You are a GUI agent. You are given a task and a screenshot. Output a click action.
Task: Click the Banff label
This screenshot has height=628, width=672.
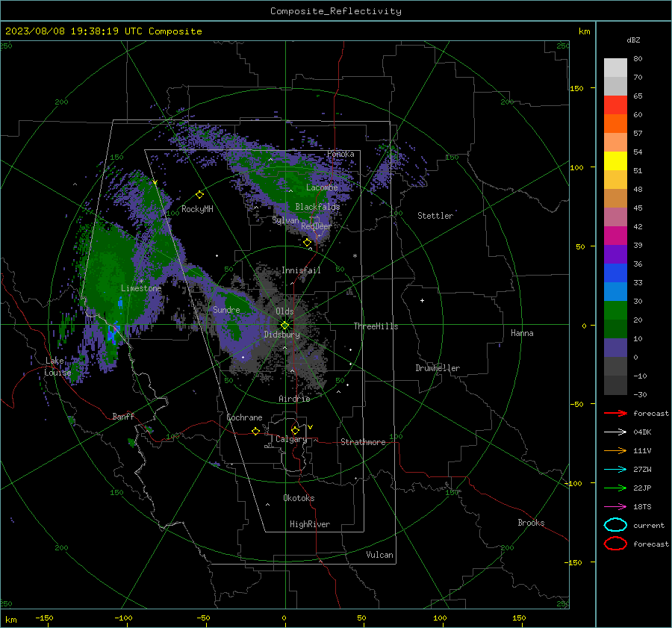123,416
